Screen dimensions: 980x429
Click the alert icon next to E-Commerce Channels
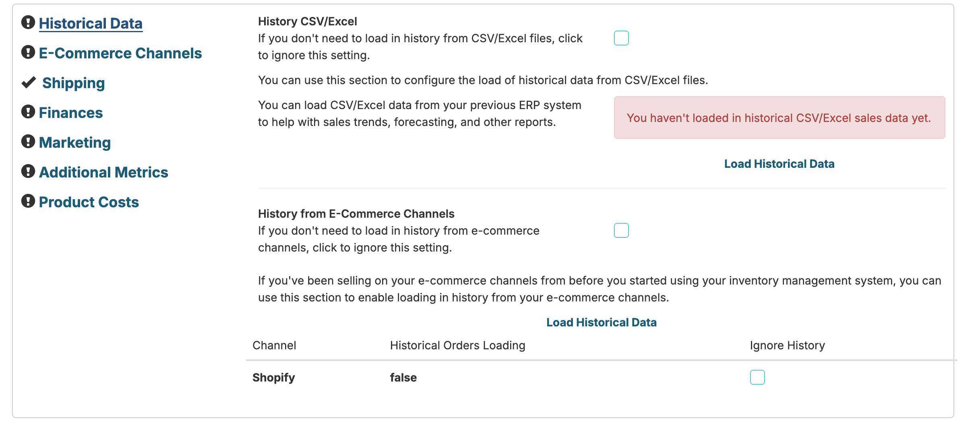tap(28, 52)
